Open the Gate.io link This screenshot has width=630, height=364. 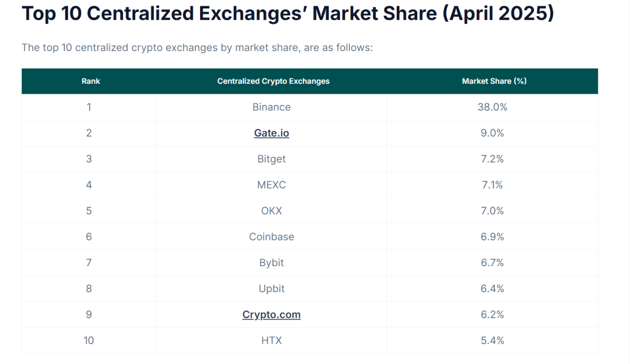tap(271, 133)
